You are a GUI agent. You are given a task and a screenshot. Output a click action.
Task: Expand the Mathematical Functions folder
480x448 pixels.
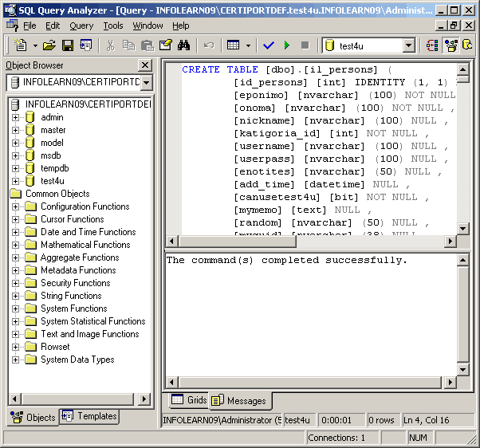click(x=15, y=245)
